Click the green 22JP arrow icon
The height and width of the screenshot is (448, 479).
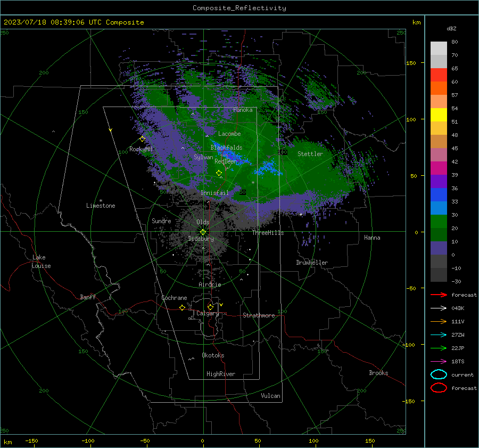click(439, 348)
